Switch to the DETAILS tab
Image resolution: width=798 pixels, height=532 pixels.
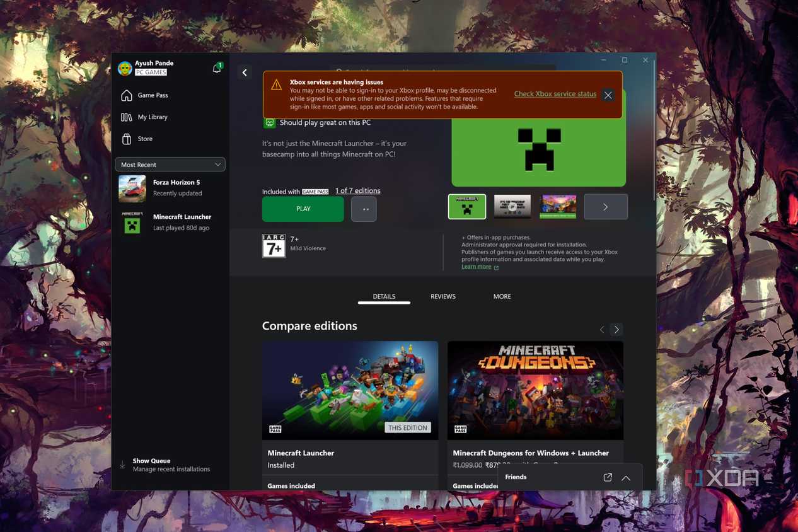click(x=384, y=296)
